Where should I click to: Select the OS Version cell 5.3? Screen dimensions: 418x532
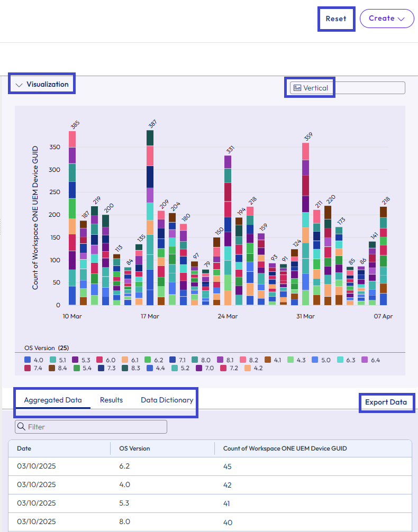[x=124, y=503]
